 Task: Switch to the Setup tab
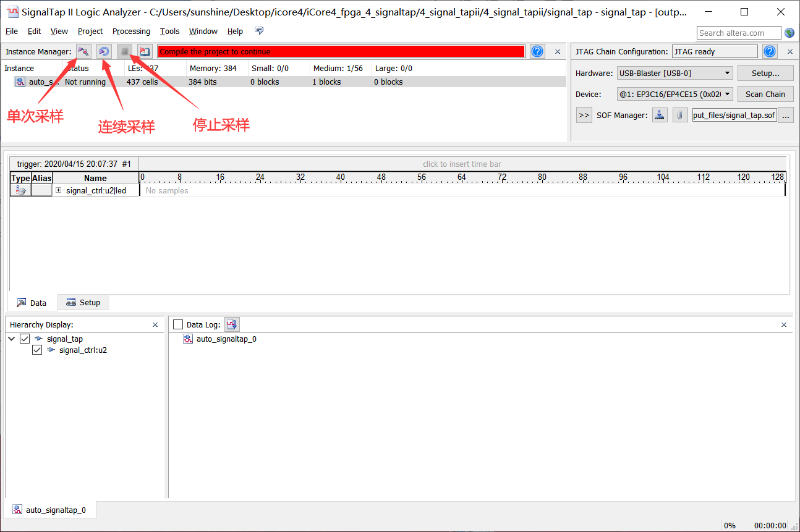83,302
